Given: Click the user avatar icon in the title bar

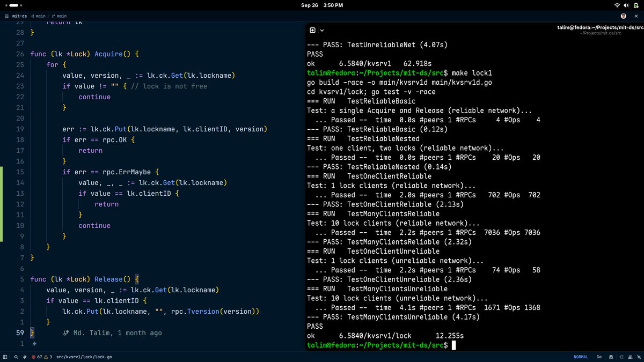Looking at the screenshot, I should (624, 16).
